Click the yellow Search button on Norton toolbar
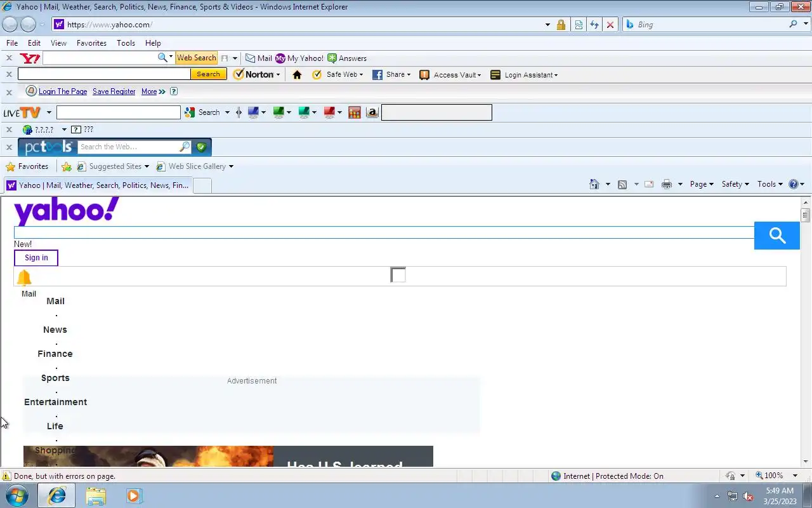This screenshot has height=508, width=812. [x=208, y=74]
